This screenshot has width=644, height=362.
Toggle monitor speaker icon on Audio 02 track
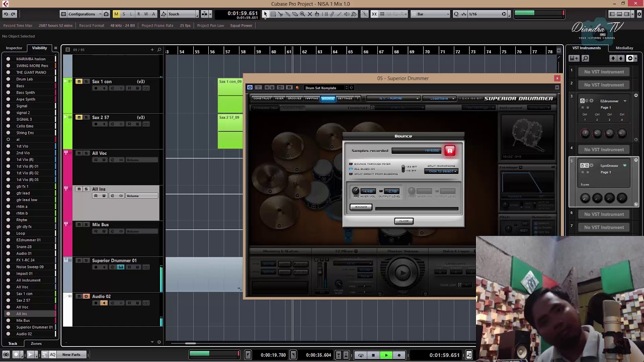(104, 303)
